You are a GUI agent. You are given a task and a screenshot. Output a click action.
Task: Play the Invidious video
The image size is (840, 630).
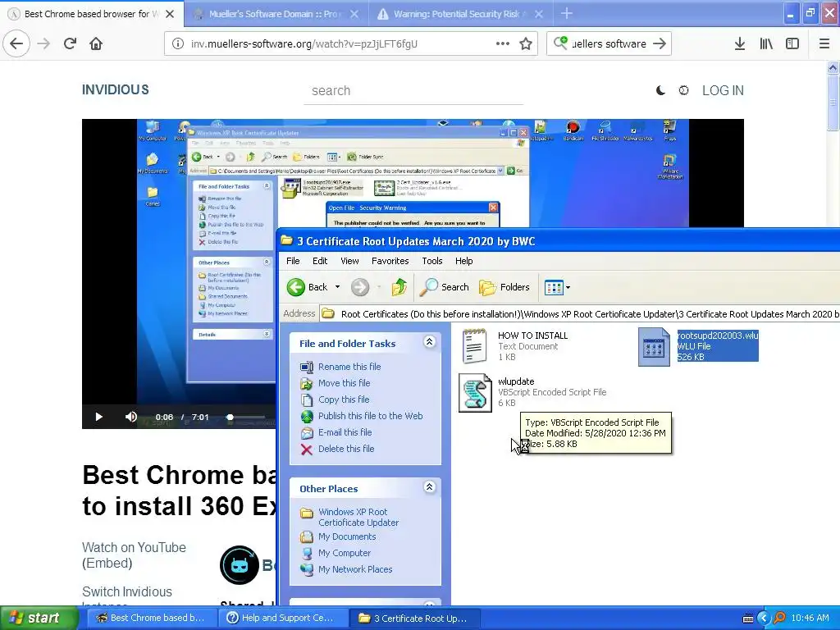tap(98, 417)
